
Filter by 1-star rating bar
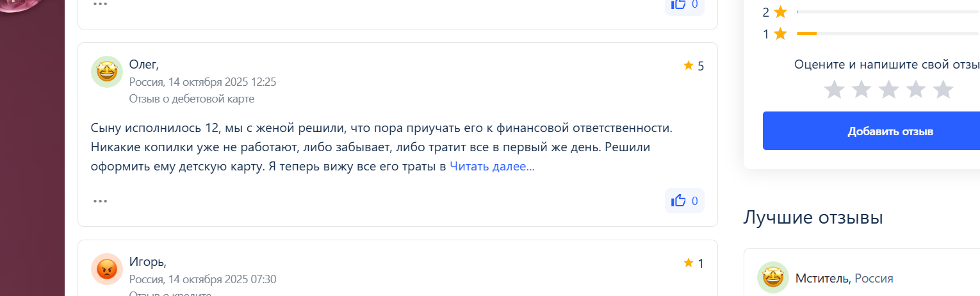click(x=887, y=33)
